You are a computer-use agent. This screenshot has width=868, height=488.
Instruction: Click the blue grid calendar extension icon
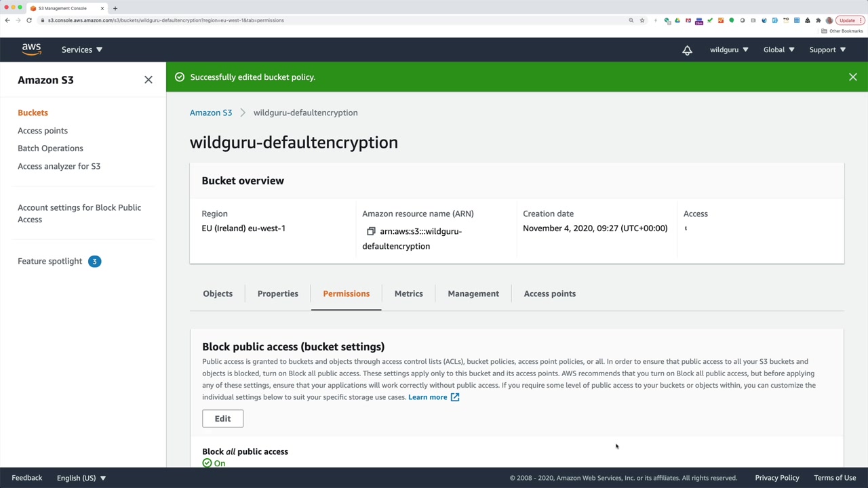click(797, 20)
